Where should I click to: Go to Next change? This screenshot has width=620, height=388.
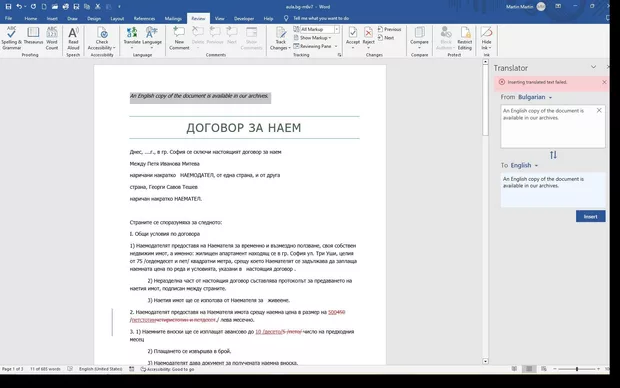tap(386, 38)
